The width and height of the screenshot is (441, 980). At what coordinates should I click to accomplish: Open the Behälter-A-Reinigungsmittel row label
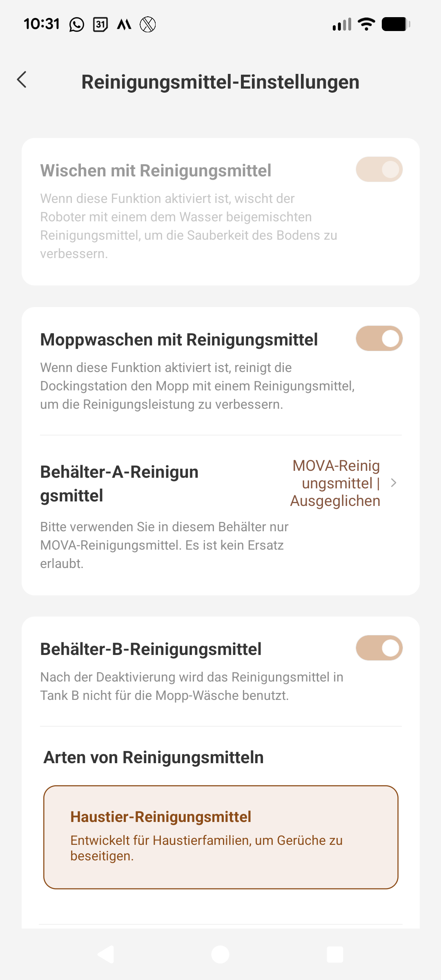pyautogui.click(x=119, y=483)
